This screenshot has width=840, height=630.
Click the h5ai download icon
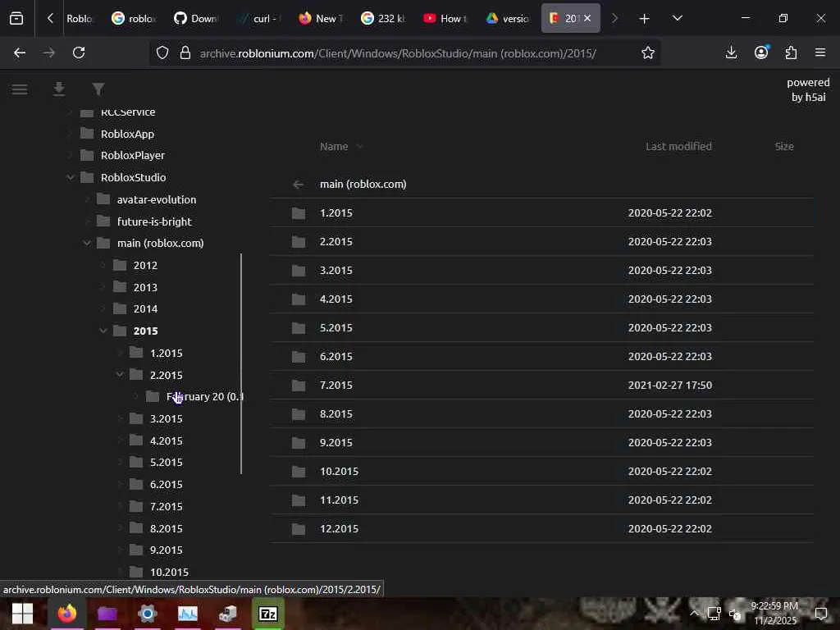tap(59, 89)
